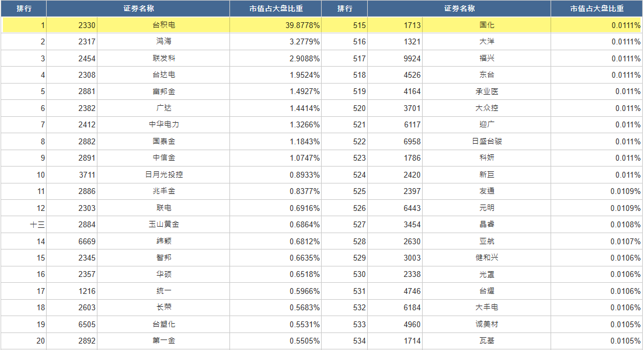Screen dimensions: 644x350
Task: Select the 诚美材 name cell
Action: pyautogui.click(x=487, y=324)
